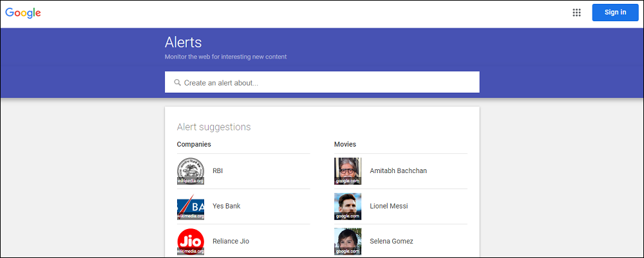
Task: Select the Amitabh Bachchan photo thumbnail
Action: tap(348, 171)
